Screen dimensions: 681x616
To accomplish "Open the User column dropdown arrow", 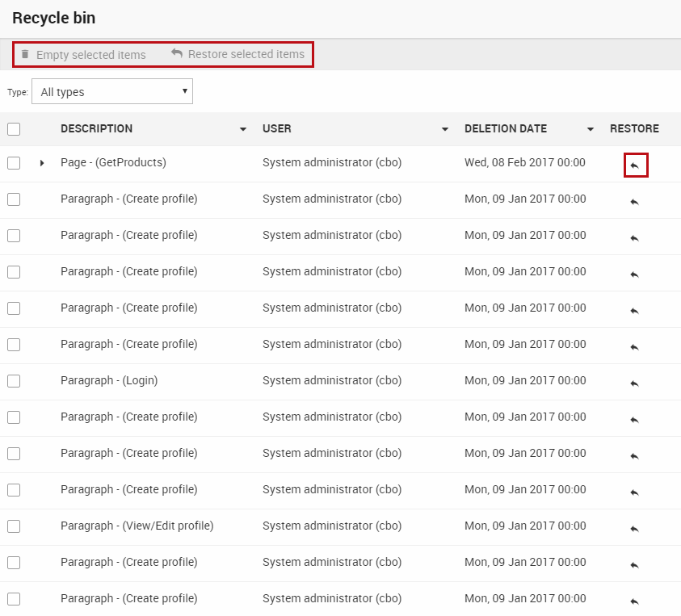I will 445,129.
